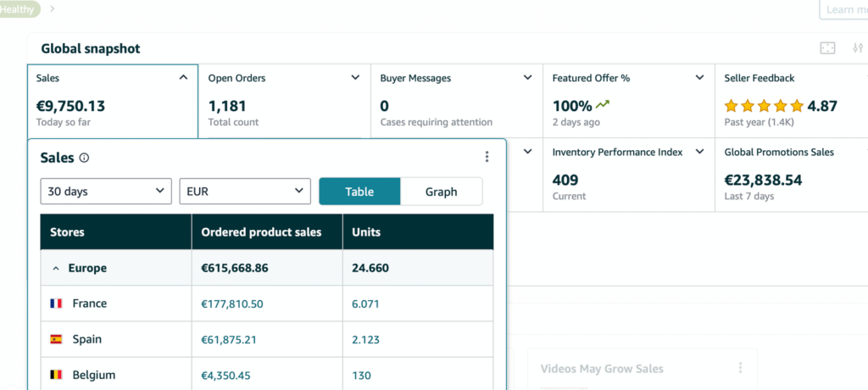Screen dimensions: 868x390
Task: Click the Belgium flag icon
Action: pyautogui.click(x=57, y=375)
